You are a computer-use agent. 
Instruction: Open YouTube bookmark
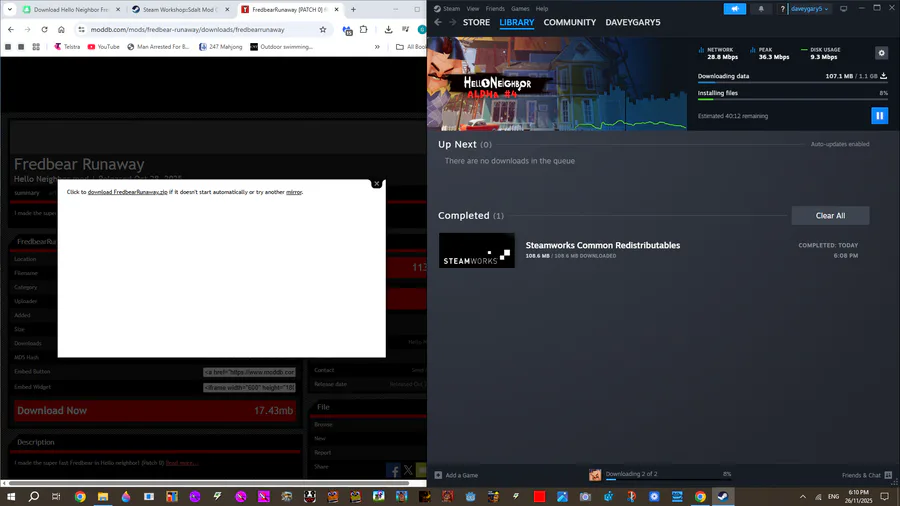pos(103,47)
